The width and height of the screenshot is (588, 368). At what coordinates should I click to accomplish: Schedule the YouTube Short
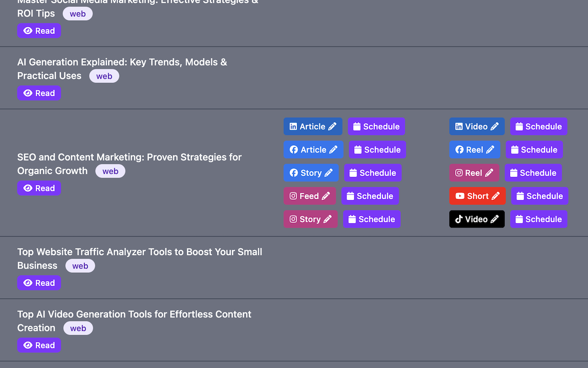click(539, 196)
